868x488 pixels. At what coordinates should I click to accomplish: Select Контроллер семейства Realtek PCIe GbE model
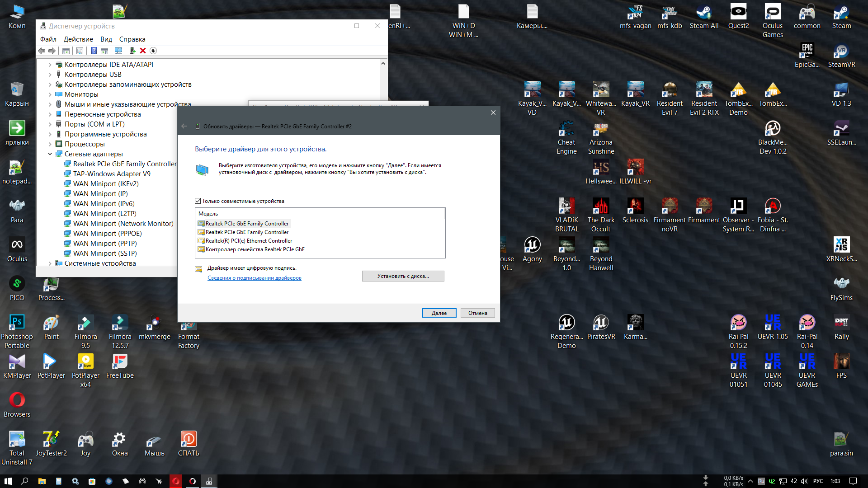pos(255,249)
